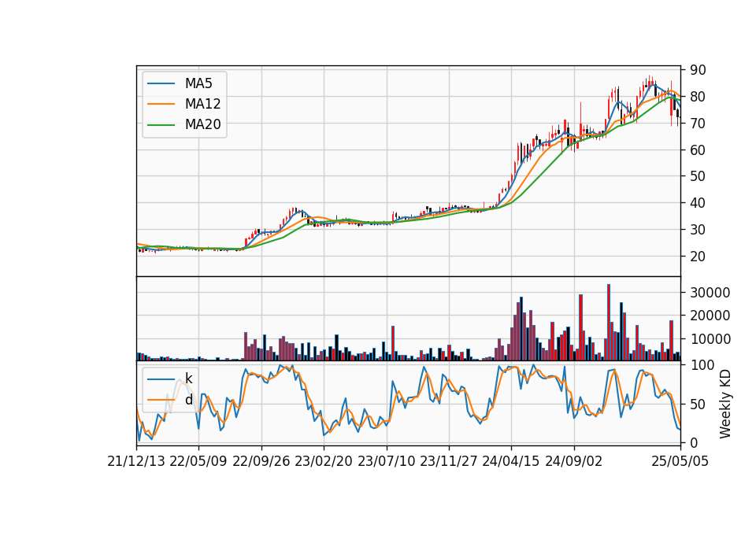Click the MA20 legend label

202,124
